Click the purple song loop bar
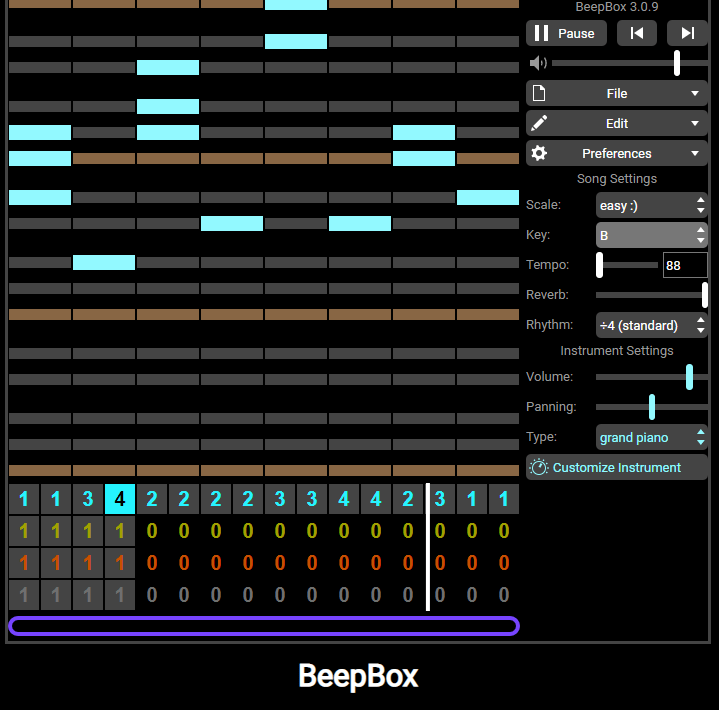 tap(264, 626)
